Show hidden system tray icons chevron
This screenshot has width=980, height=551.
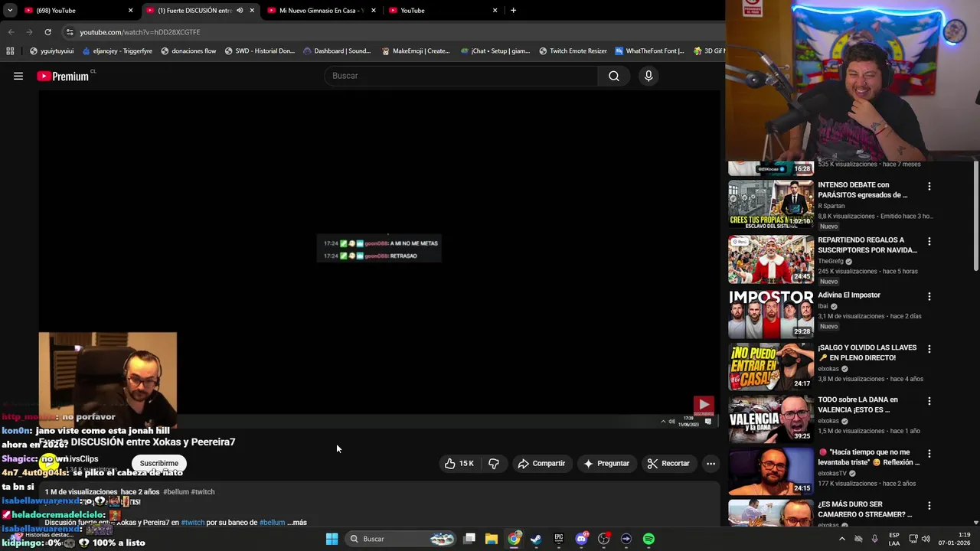(x=842, y=539)
